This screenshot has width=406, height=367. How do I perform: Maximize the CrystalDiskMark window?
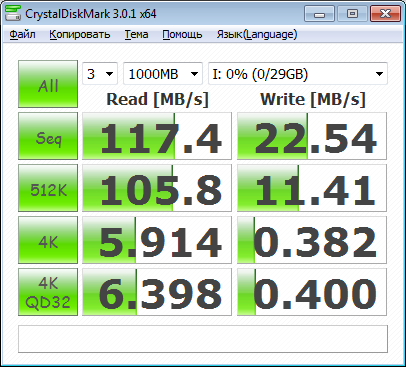coord(352,14)
